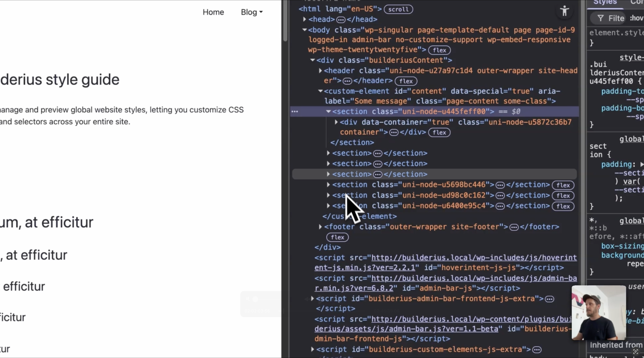This screenshot has height=358, width=644.
Task: Click the three-dots menu beside selected section
Action: point(295,112)
